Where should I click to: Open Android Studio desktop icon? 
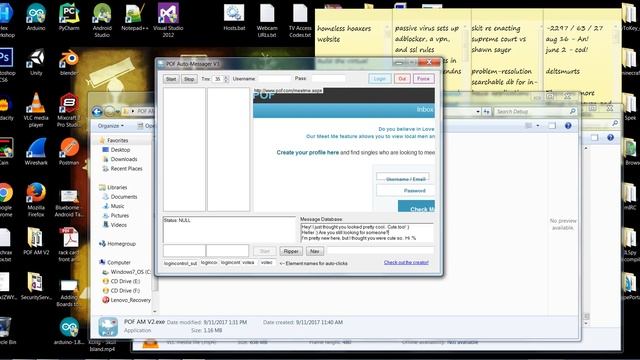click(x=102, y=20)
